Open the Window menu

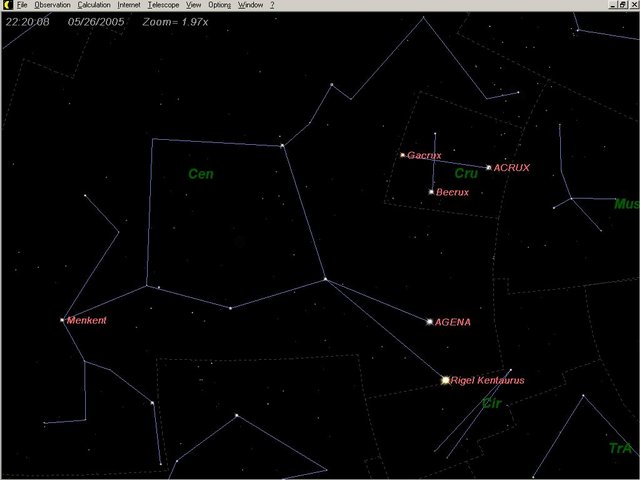pos(250,5)
